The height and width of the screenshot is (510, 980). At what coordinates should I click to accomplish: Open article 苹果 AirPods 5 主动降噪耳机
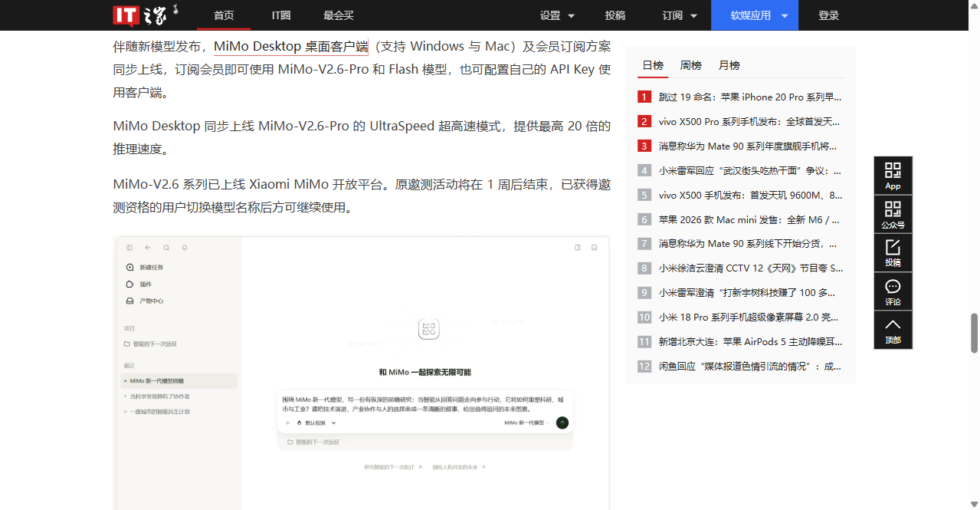[x=750, y=342]
